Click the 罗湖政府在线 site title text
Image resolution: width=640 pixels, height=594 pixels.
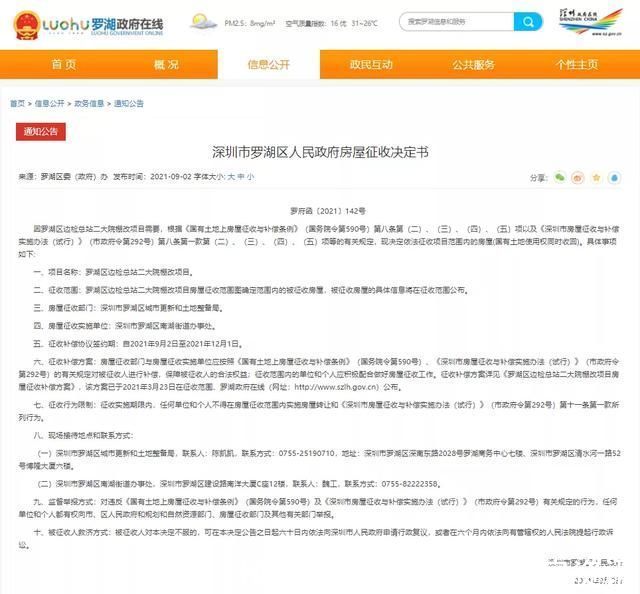point(127,24)
